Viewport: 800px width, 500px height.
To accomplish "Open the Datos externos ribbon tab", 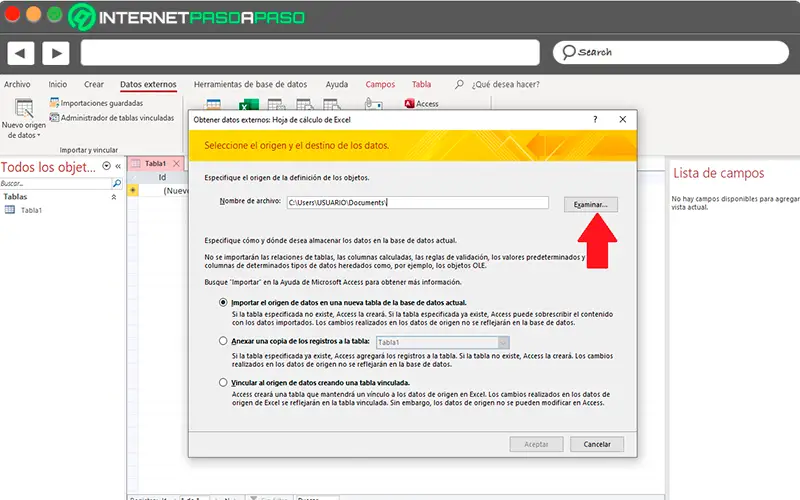I will pos(148,84).
